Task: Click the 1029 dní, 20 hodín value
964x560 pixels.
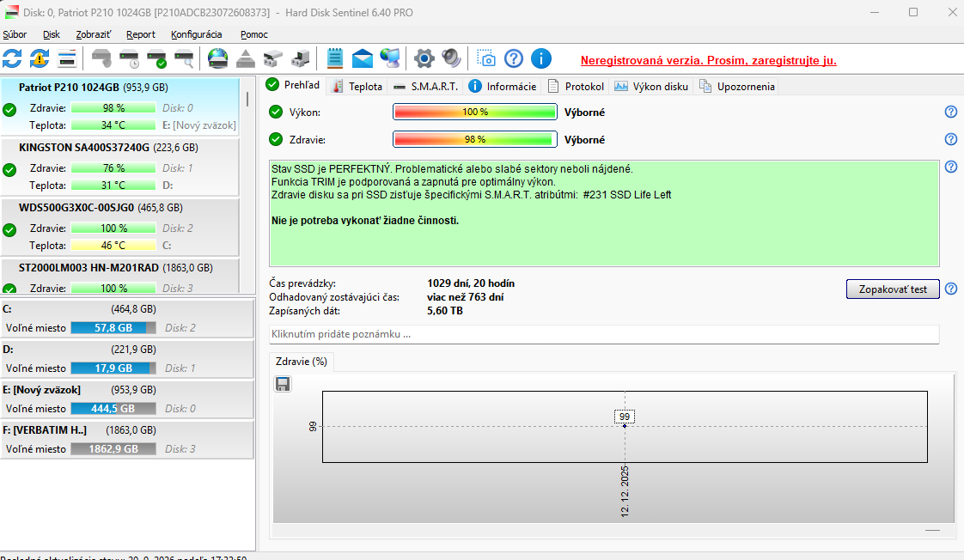Action: pyautogui.click(x=471, y=283)
